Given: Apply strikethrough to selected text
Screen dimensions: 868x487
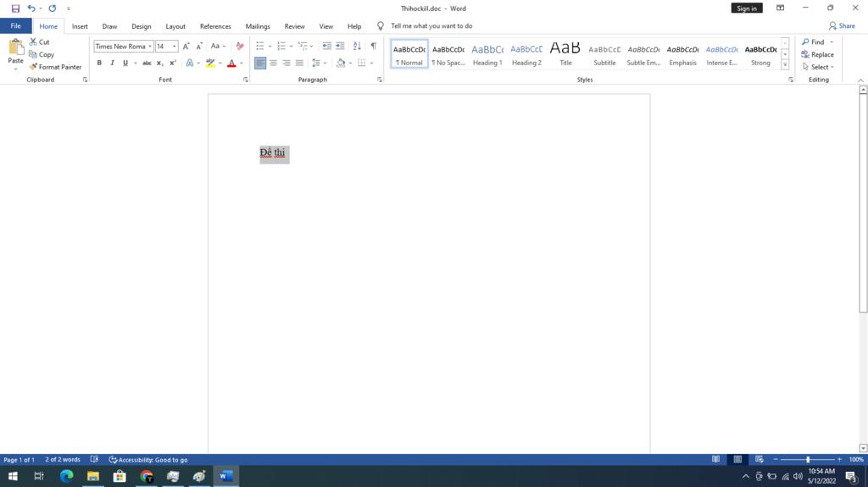Looking at the screenshot, I should pyautogui.click(x=147, y=63).
